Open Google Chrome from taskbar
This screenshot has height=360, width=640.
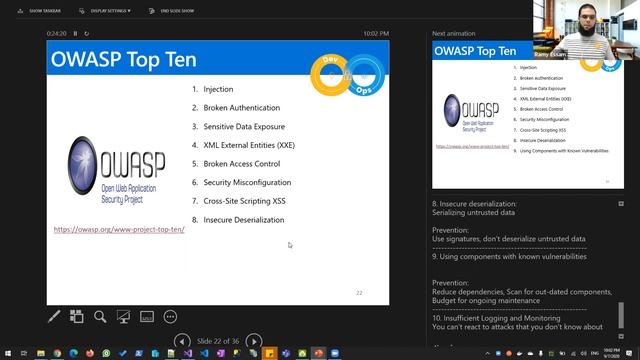(57, 353)
